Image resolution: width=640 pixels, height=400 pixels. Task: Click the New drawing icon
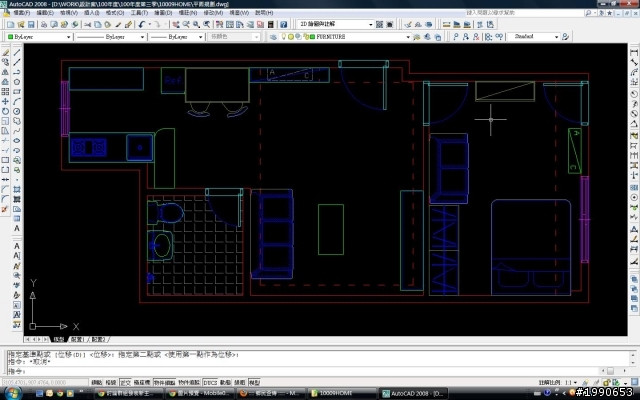coord(11,24)
